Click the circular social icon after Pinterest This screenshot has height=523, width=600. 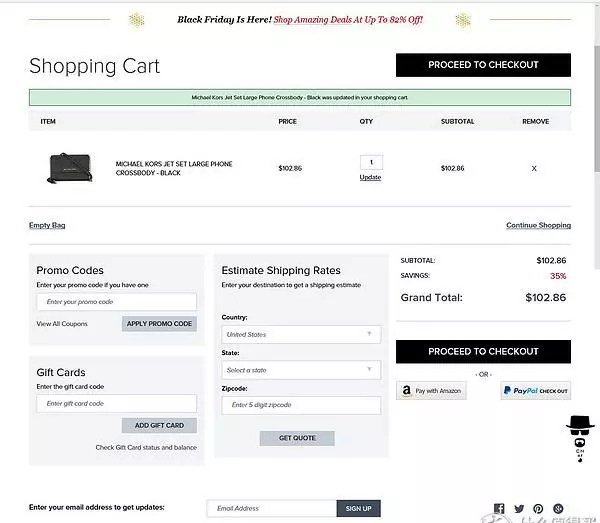[x=558, y=508]
